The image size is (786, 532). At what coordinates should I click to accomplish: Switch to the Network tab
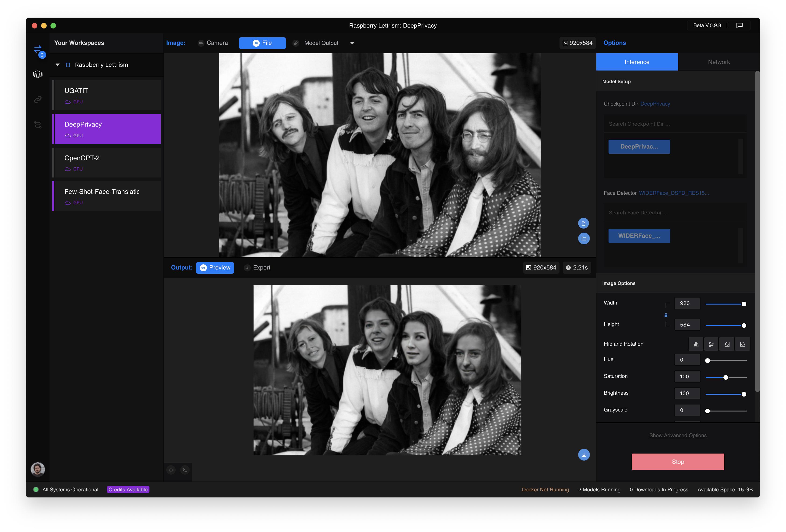point(718,62)
